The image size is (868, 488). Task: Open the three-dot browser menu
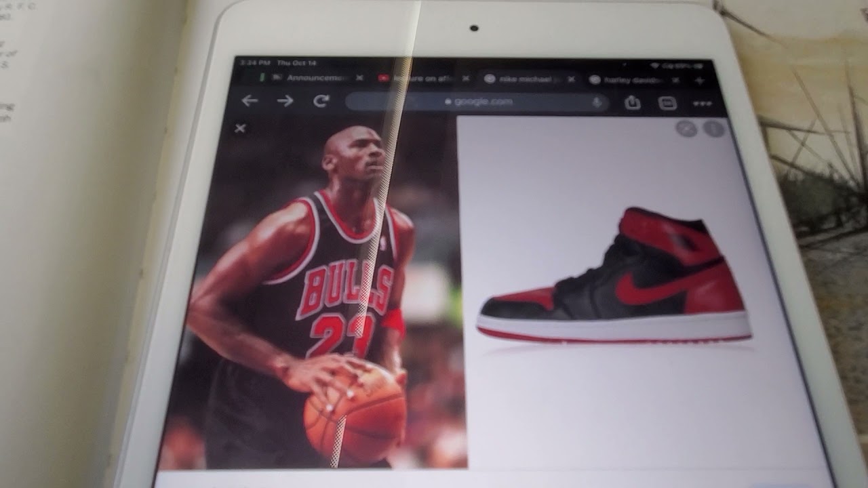tap(703, 104)
